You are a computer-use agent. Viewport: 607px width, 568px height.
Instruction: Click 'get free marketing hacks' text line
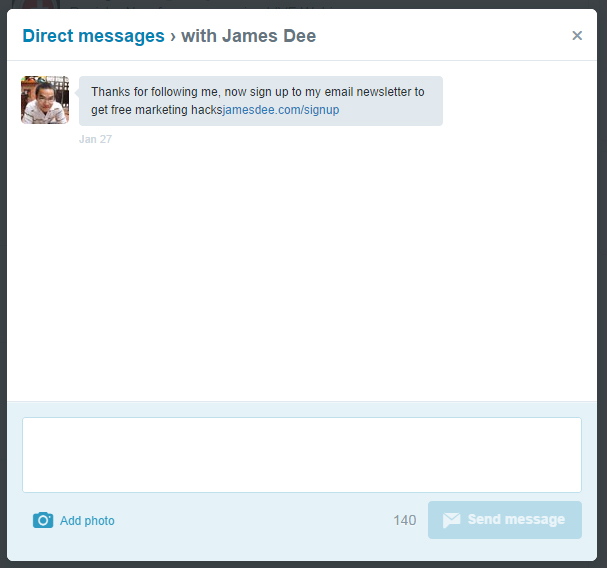point(155,110)
